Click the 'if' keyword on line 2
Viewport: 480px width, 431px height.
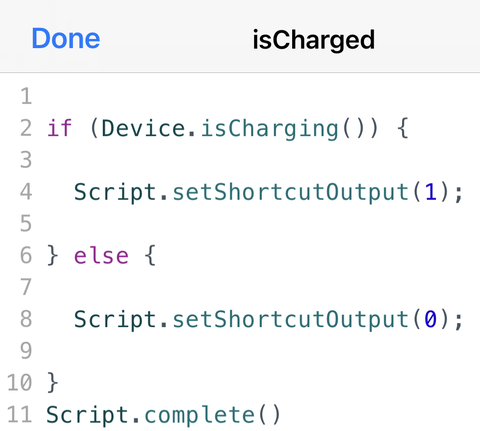(x=60, y=128)
